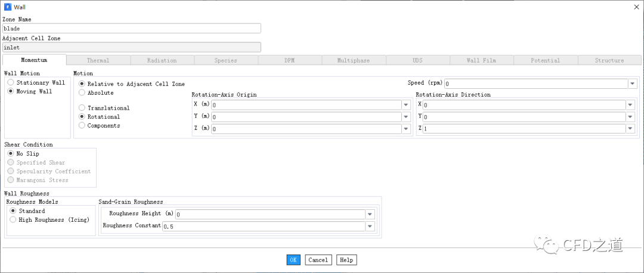Expand the Roughness Height dropdown arrow
This screenshot has height=273, width=644.
tap(370, 215)
